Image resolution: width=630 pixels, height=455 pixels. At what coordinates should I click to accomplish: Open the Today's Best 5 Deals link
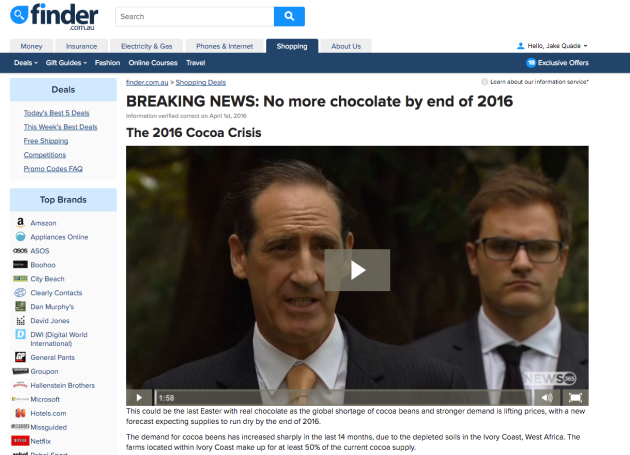(56, 113)
